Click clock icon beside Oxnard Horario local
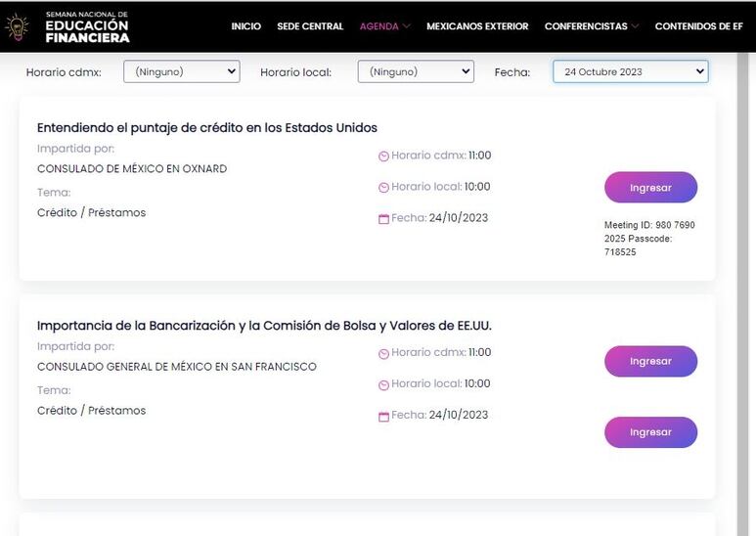The width and height of the screenshot is (756, 536). click(383, 188)
